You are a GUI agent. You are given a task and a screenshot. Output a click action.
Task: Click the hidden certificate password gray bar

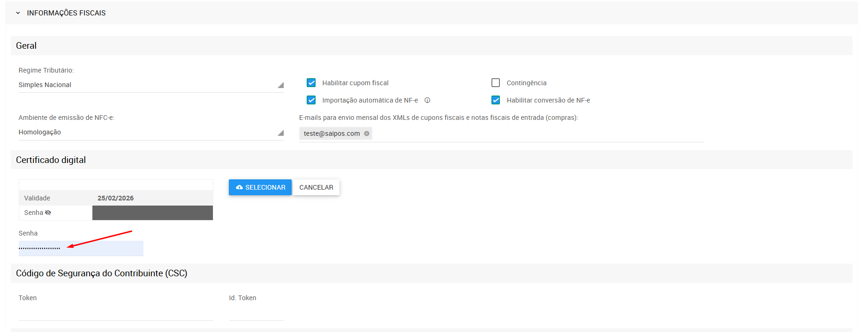click(x=152, y=213)
